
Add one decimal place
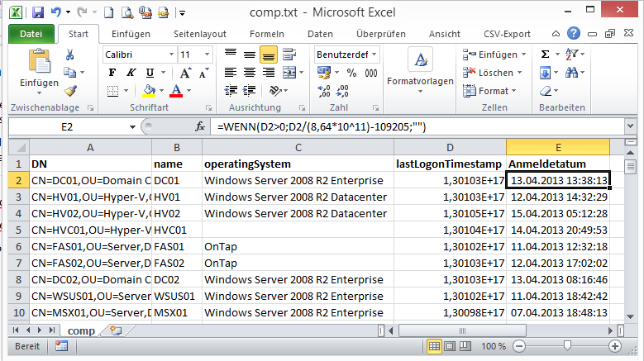[x=324, y=91]
